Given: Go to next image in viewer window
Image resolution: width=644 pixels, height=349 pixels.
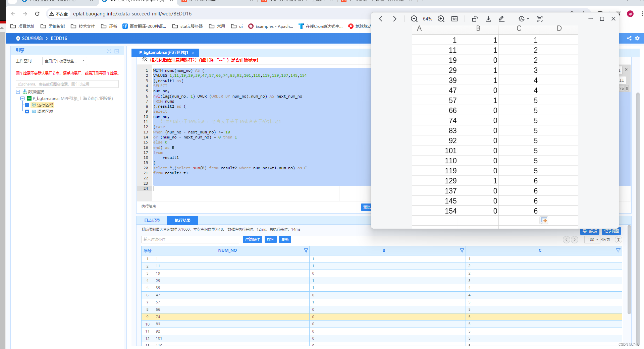Looking at the screenshot, I should click(x=395, y=19).
